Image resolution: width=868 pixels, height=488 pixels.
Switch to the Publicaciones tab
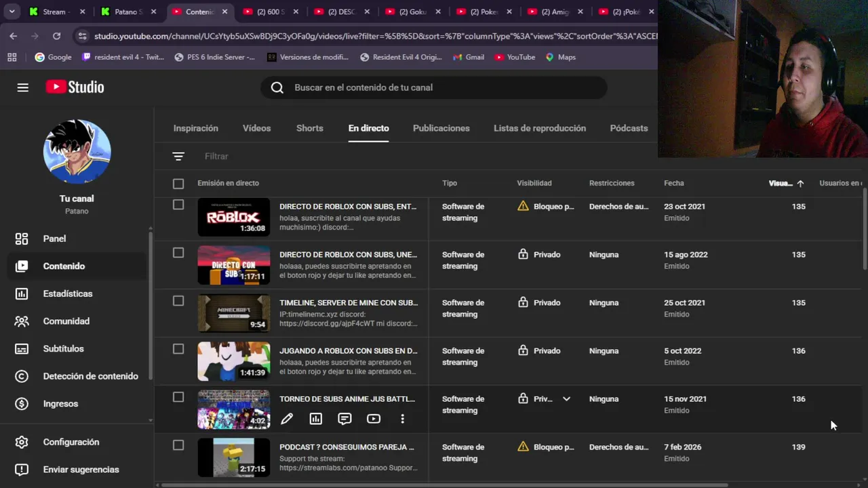point(441,128)
